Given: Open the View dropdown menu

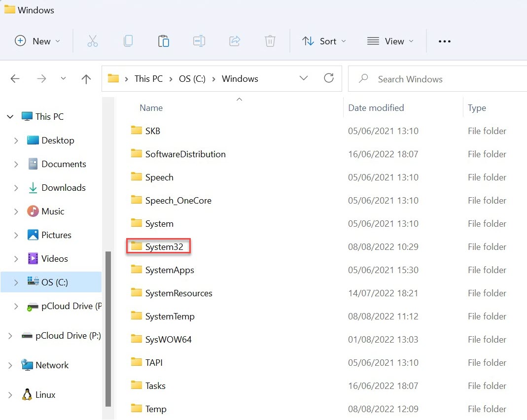Looking at the screenshot, I should coord(390,41).
